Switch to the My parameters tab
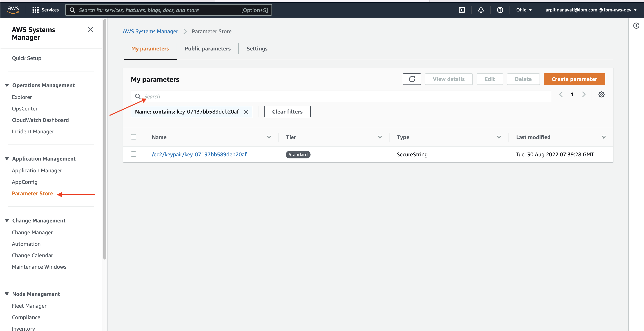644x331 pixels. 150,49
